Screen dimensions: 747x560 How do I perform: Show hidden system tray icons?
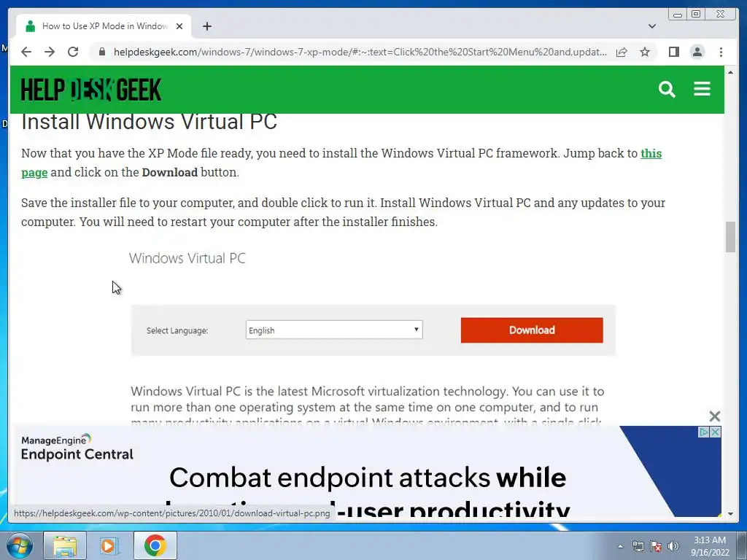(x=620, y=546)
